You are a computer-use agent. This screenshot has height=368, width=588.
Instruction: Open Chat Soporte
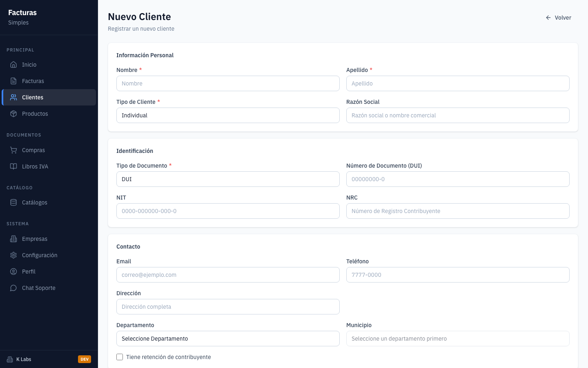(49, 288)
